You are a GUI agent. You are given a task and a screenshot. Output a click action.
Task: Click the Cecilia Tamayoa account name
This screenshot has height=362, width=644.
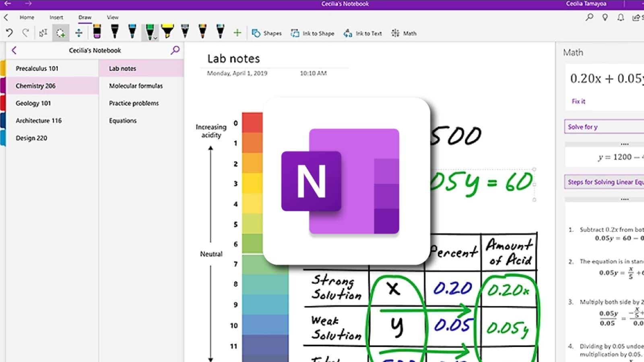[586, 4]
